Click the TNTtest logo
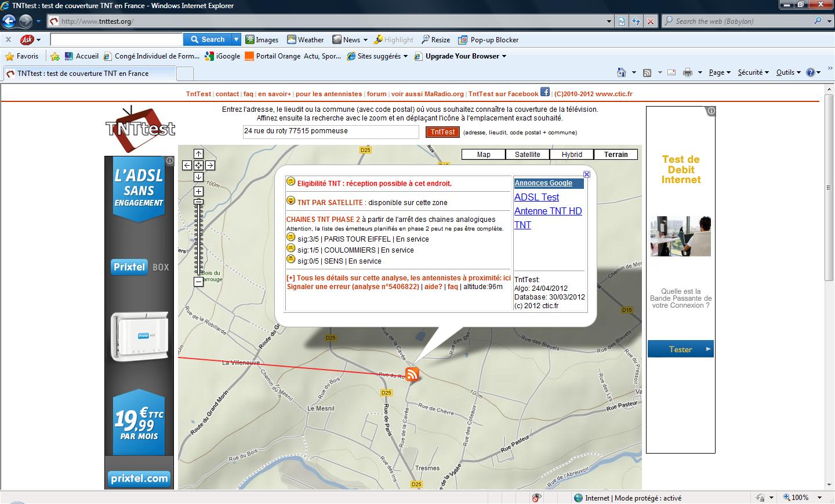The height and width of the screenshot is (504, 835). click(140, 129)
